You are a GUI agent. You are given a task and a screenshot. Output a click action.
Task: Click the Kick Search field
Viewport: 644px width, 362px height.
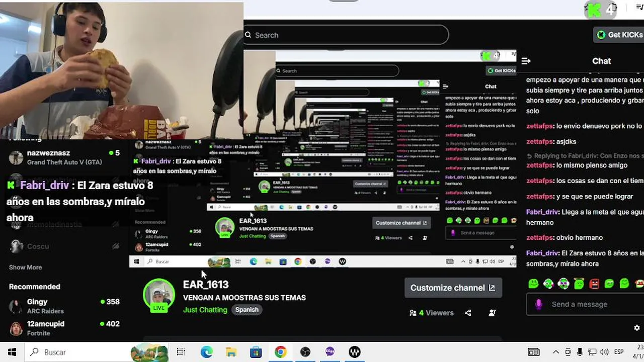coord(346,35)
